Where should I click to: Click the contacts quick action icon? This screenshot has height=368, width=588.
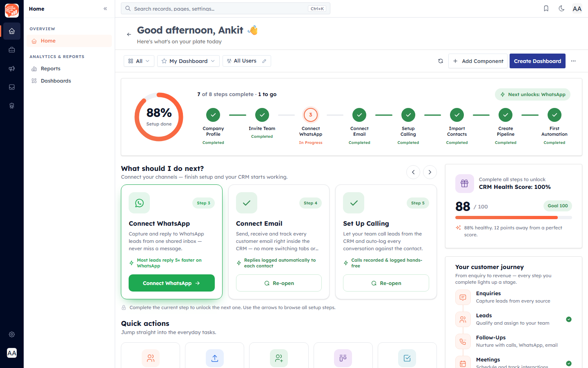tap(151, 358)
